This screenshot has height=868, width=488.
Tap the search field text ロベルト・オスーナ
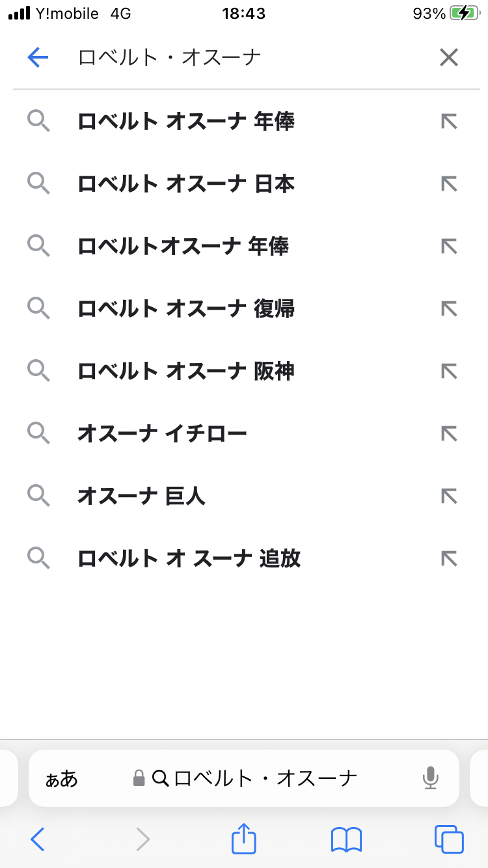169,58
